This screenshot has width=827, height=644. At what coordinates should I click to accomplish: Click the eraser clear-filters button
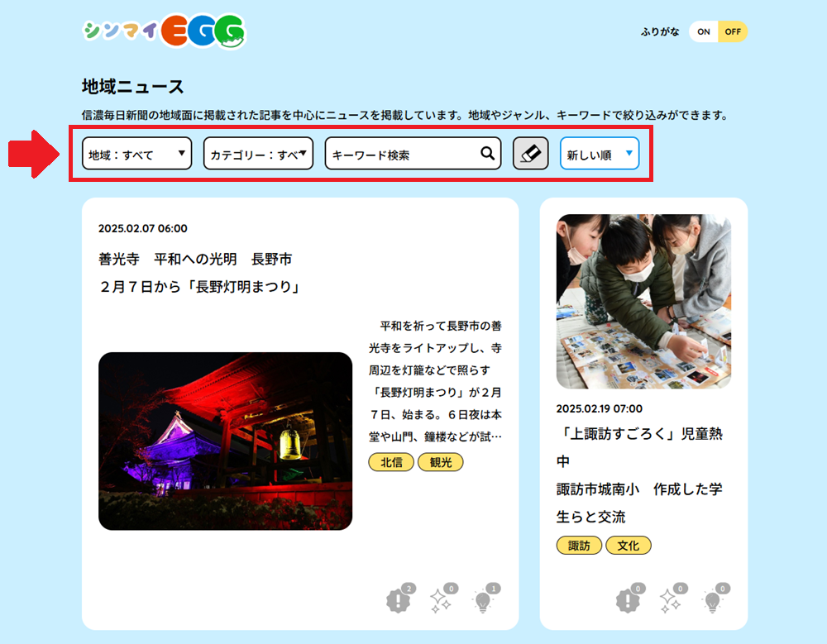click(531, 154)
